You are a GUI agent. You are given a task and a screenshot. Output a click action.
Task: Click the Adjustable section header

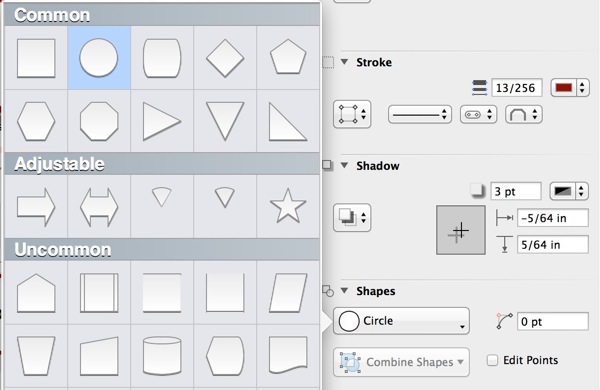(x=162, y=164)
